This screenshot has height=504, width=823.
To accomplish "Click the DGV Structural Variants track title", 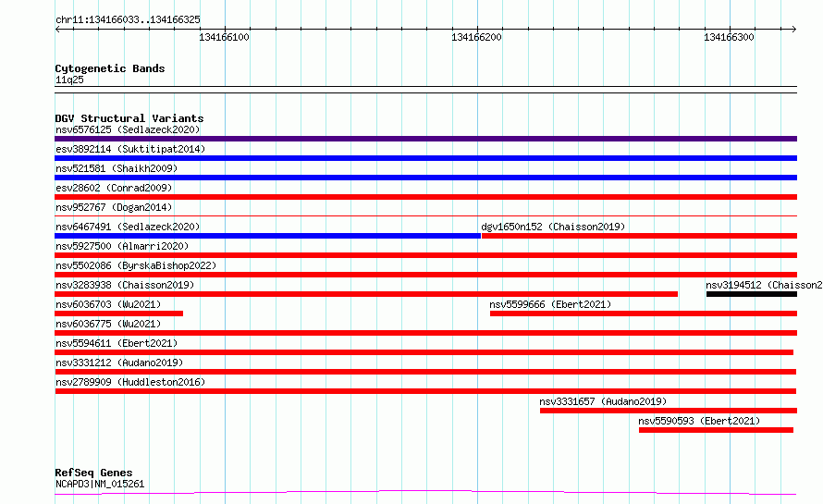I will click(x=129, y=118).
